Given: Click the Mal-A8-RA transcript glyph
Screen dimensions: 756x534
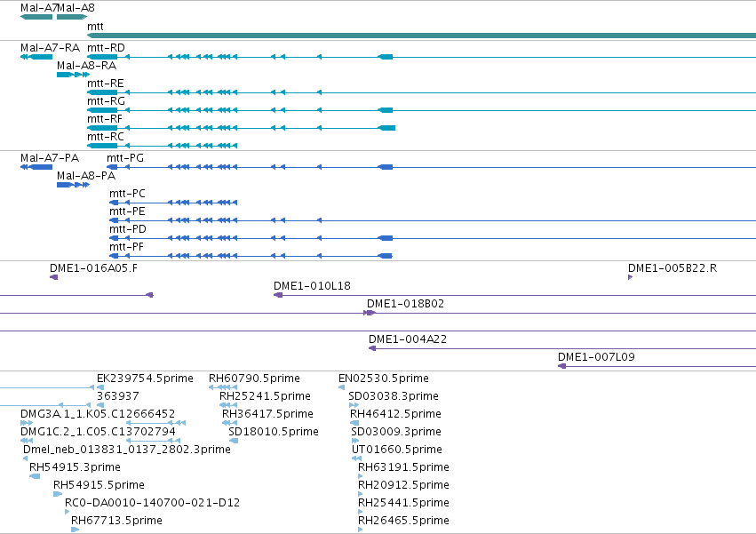Looking at the screenshot, I should tap(73, 75).
